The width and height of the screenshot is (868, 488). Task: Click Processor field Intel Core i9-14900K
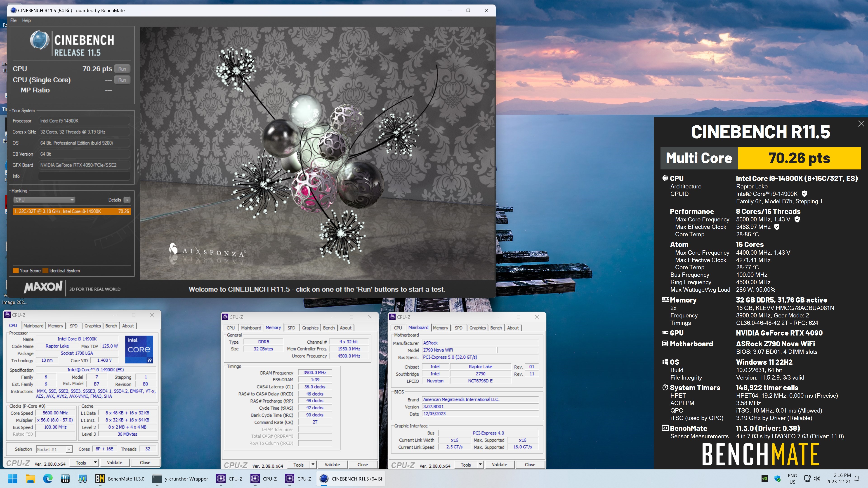pos(84,121)
